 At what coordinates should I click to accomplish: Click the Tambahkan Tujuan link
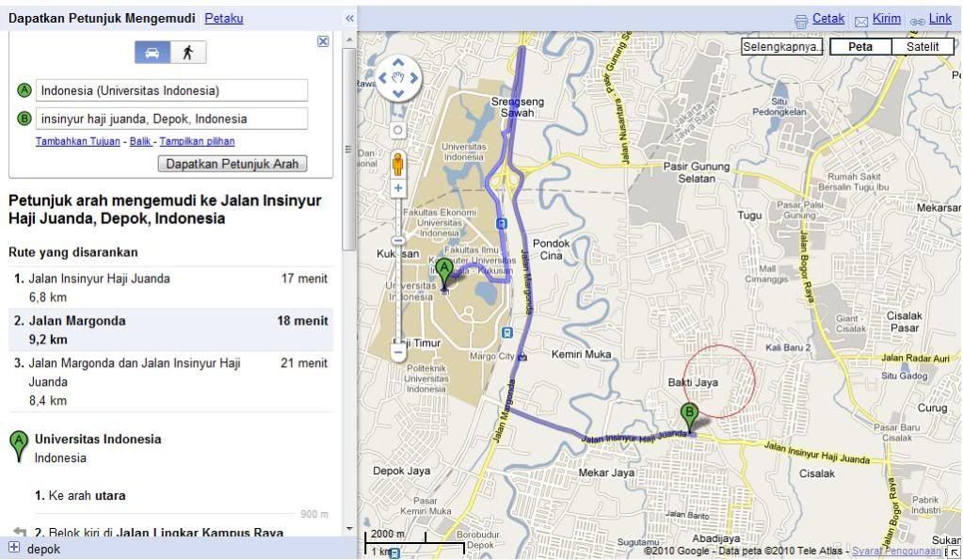pos(77,142)
